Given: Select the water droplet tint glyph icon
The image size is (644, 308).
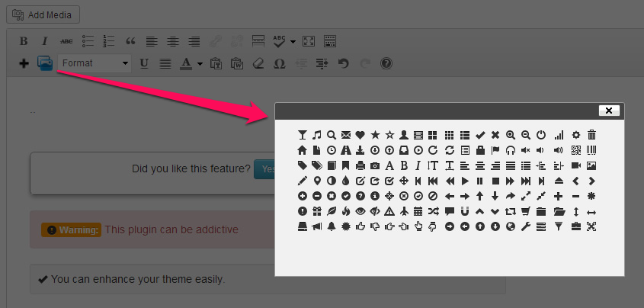Looking at the screenshot, I should [x=346, y=181].
